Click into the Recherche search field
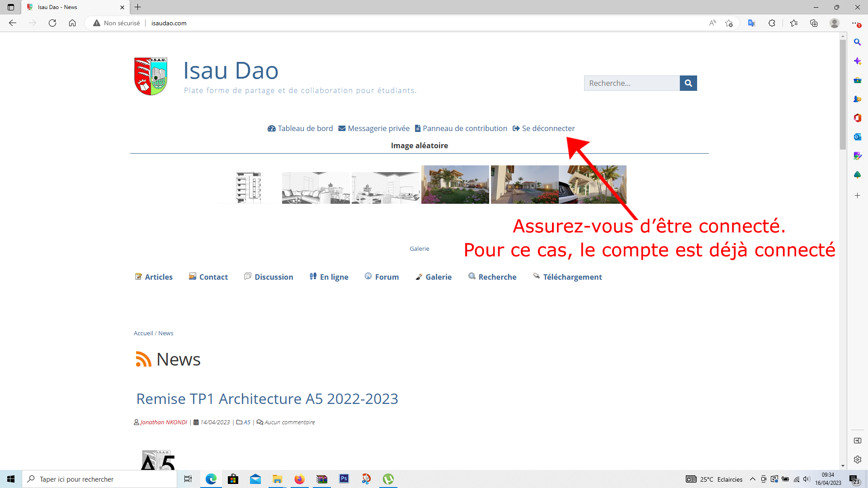This screenshot has height=488, width=868. [x=632, y=83]
